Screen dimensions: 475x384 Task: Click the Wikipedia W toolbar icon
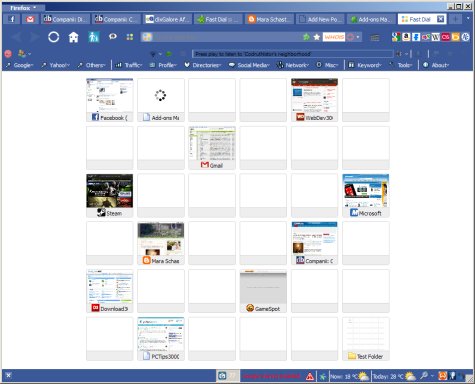(436, 37)
